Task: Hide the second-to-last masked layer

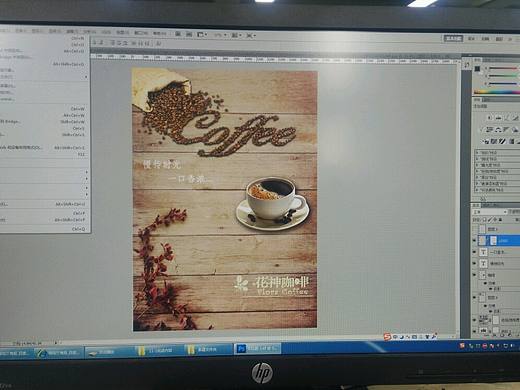Action: [x=475, y=320]
